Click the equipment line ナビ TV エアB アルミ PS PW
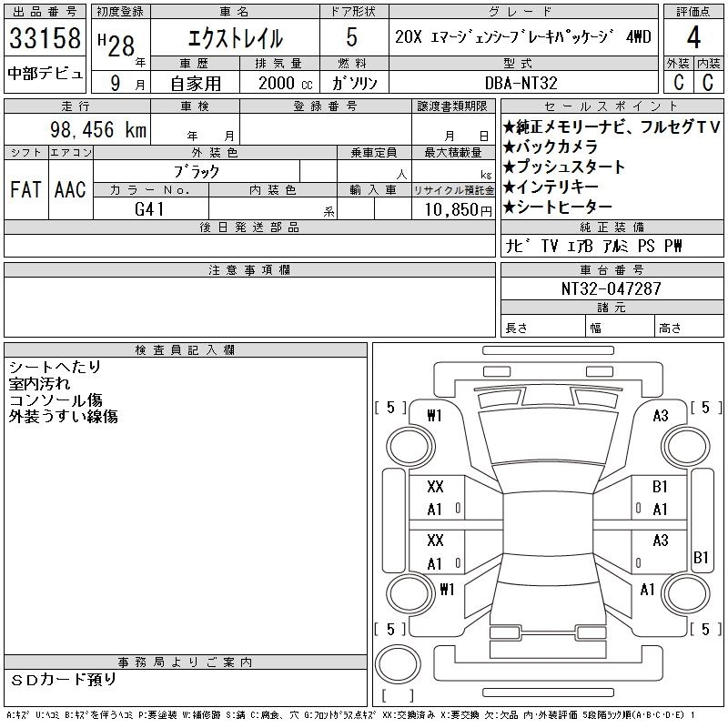728x728 pixels. click(x=593, y=246)
